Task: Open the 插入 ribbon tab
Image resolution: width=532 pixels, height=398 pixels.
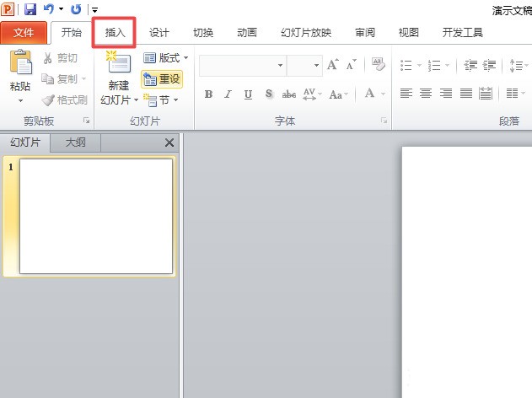Action: coord(115,33)
